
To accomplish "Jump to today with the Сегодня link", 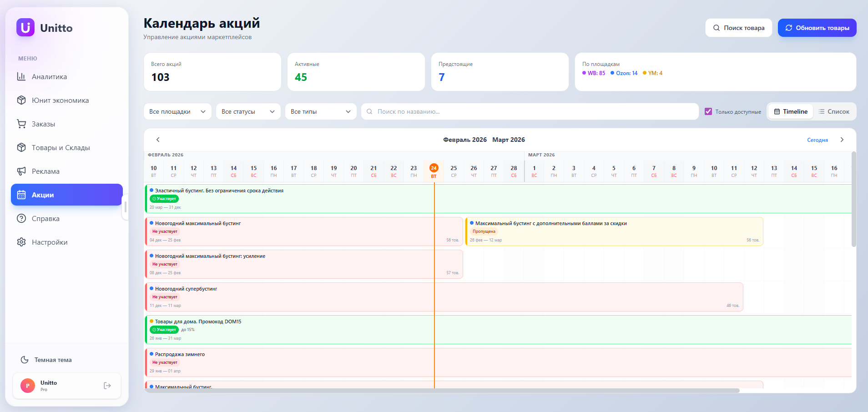I will click(817, 140).
